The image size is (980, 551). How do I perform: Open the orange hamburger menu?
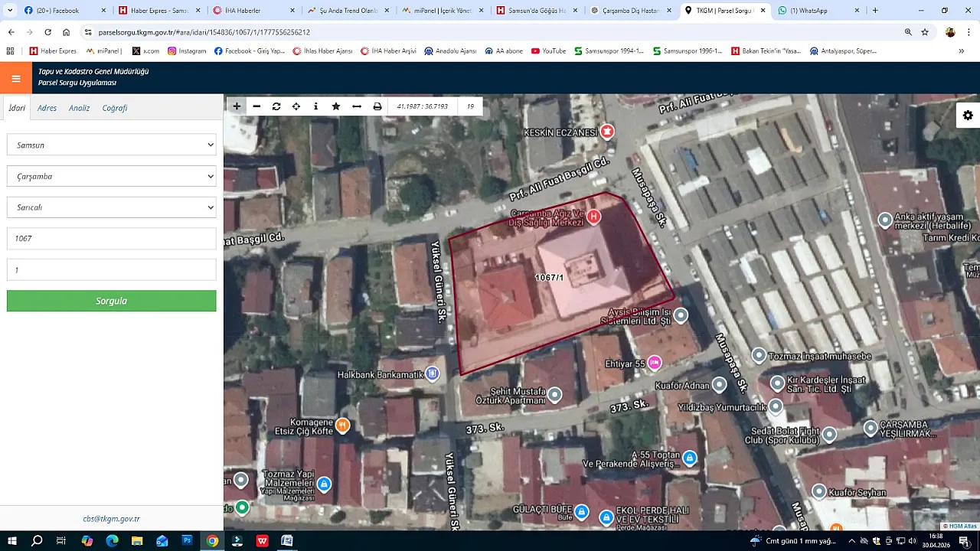coord(16,78)
